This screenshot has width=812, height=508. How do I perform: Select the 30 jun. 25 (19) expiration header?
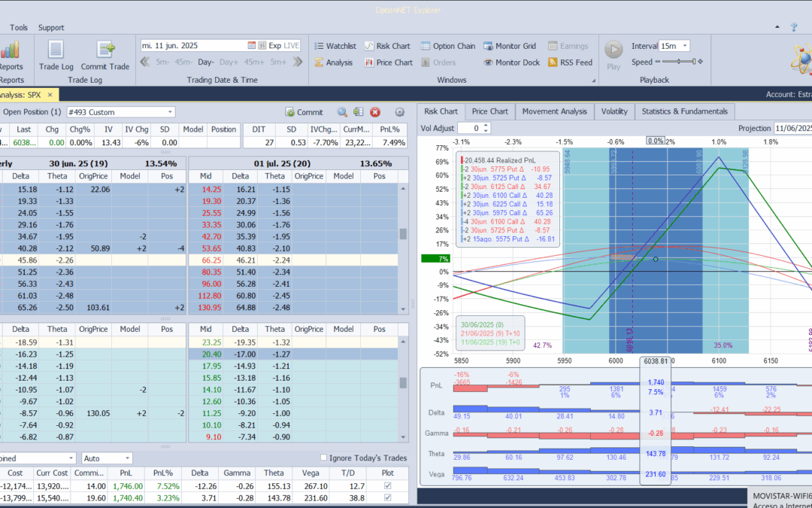point(78,163)
